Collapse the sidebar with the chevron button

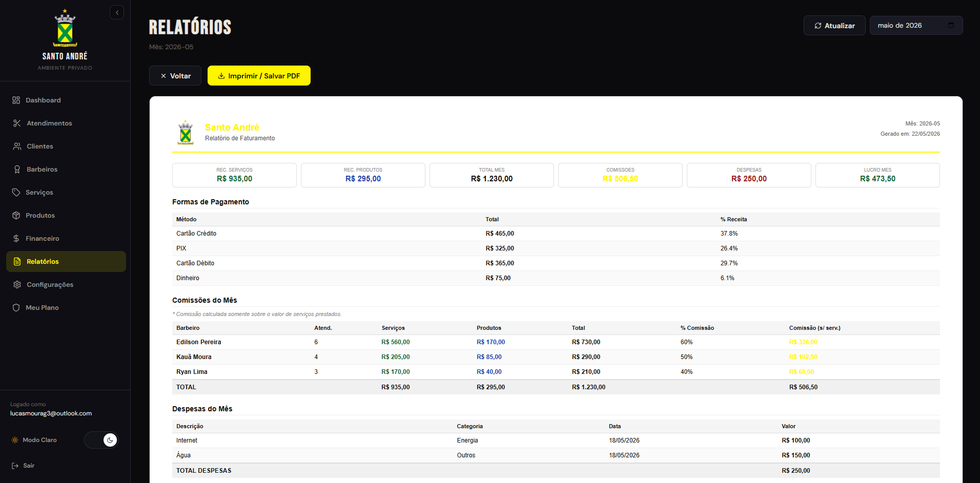(117, 12)
